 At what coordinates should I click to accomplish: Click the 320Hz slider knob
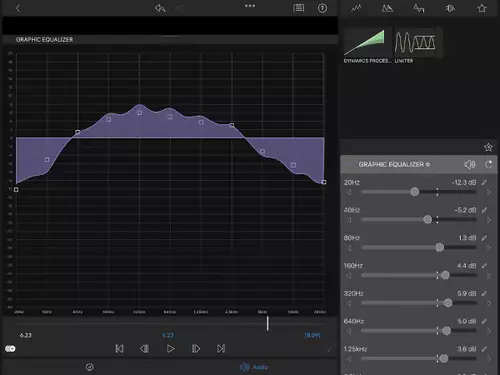448,303
